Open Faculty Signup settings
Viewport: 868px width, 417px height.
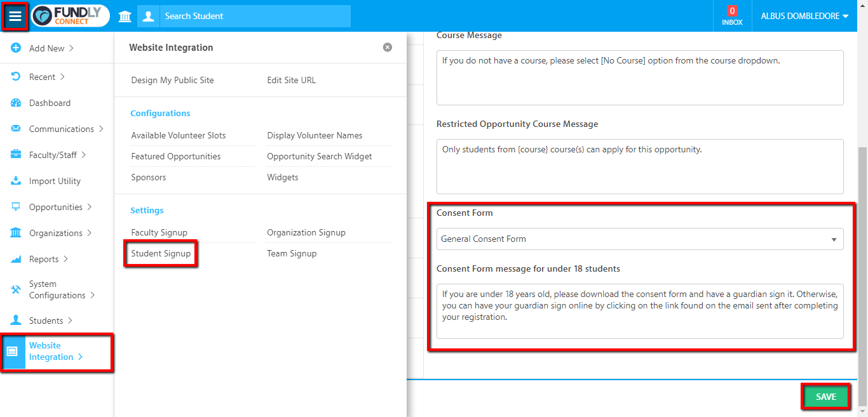159,232
